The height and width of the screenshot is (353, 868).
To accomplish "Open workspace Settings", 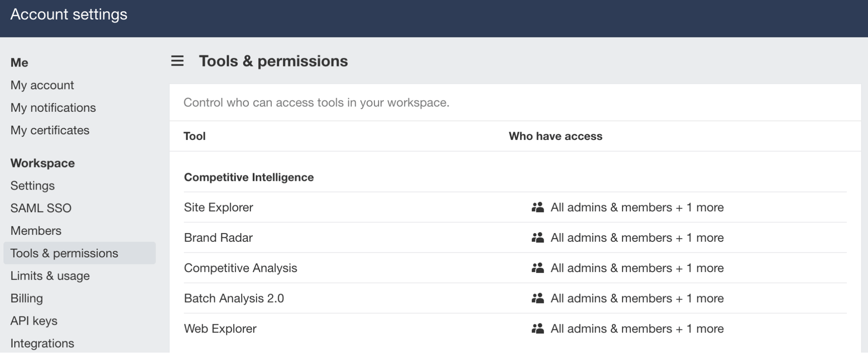I will (33, 185).
